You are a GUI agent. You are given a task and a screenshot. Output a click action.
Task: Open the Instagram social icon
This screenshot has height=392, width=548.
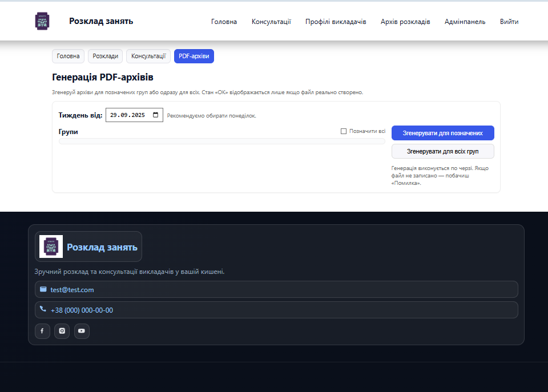62,331
